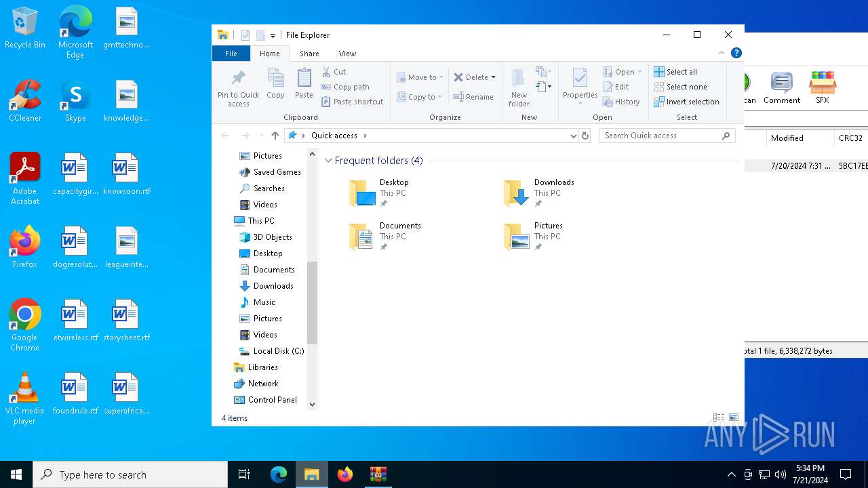This screenshot has width=868, height=488.
Task: Switch to the Share ribbon tab
Action: 309,54
